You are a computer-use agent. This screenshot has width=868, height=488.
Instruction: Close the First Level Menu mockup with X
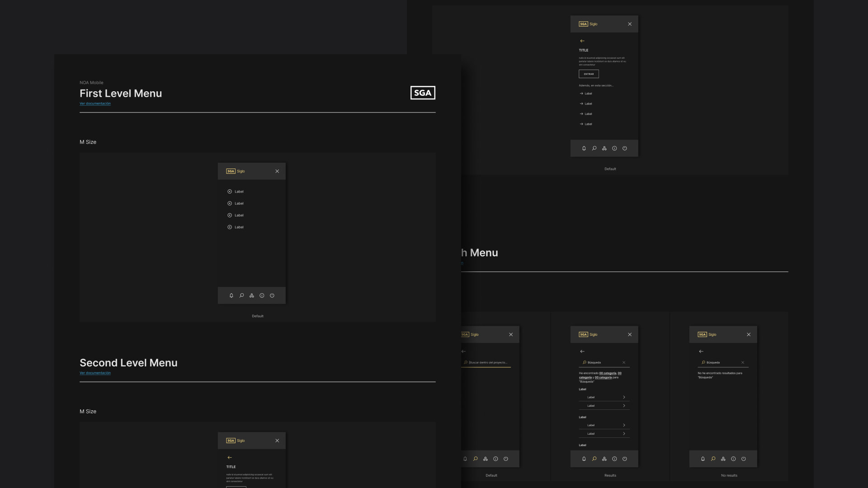[277, 171]
